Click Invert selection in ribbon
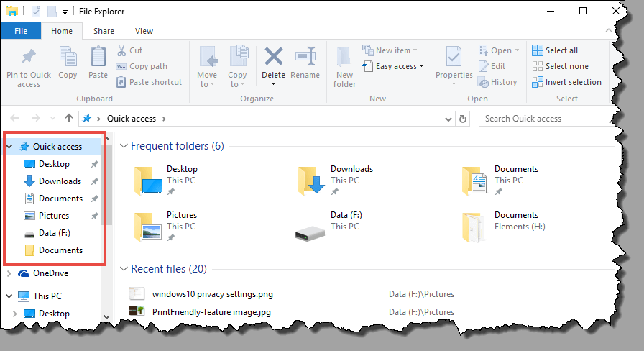Viewport: 644px width, 351px height. point(566,82)
